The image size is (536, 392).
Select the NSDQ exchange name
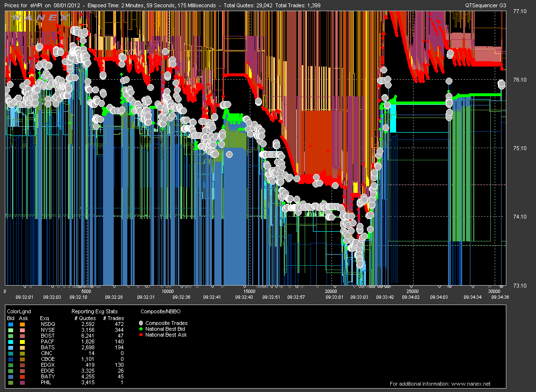tap(48, 324)
